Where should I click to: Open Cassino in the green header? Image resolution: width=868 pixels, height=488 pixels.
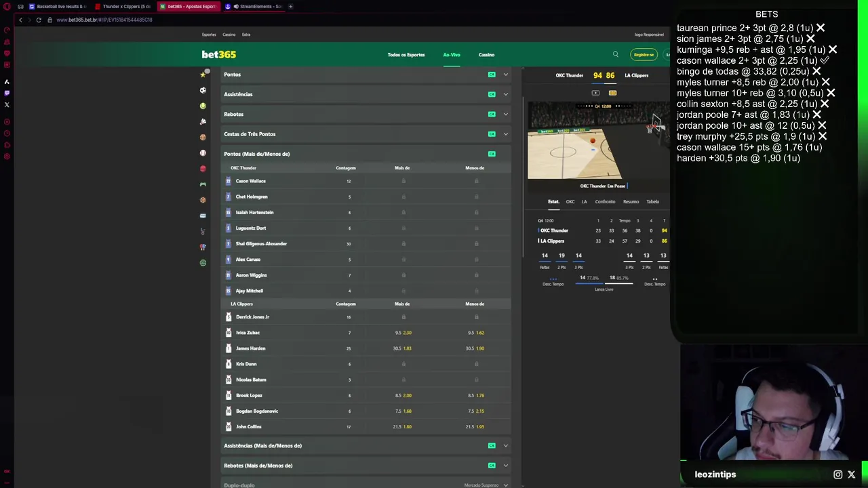[x=486, y=55]
